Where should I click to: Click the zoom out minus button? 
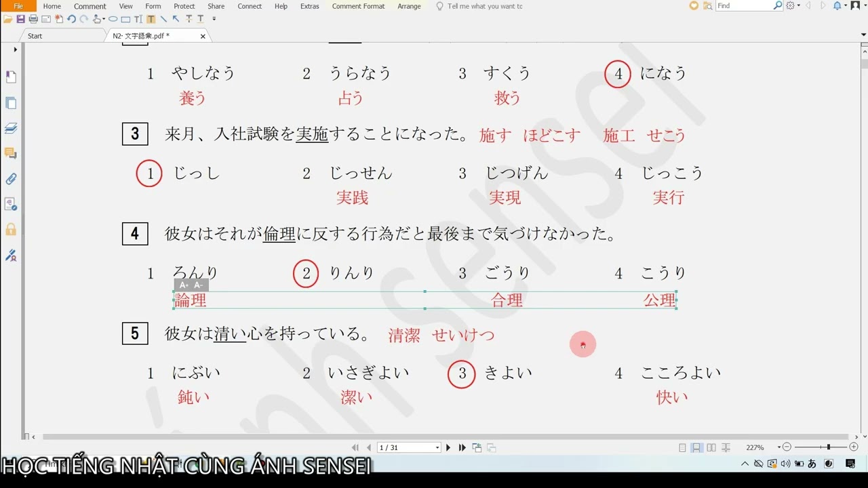tap(787, 447)
